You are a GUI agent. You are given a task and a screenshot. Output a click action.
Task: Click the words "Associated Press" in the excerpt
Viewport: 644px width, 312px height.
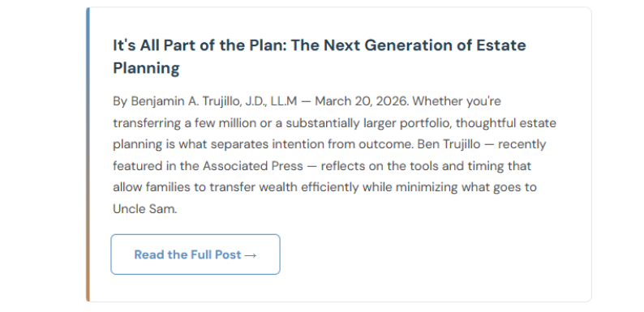(x=252, y=166)
